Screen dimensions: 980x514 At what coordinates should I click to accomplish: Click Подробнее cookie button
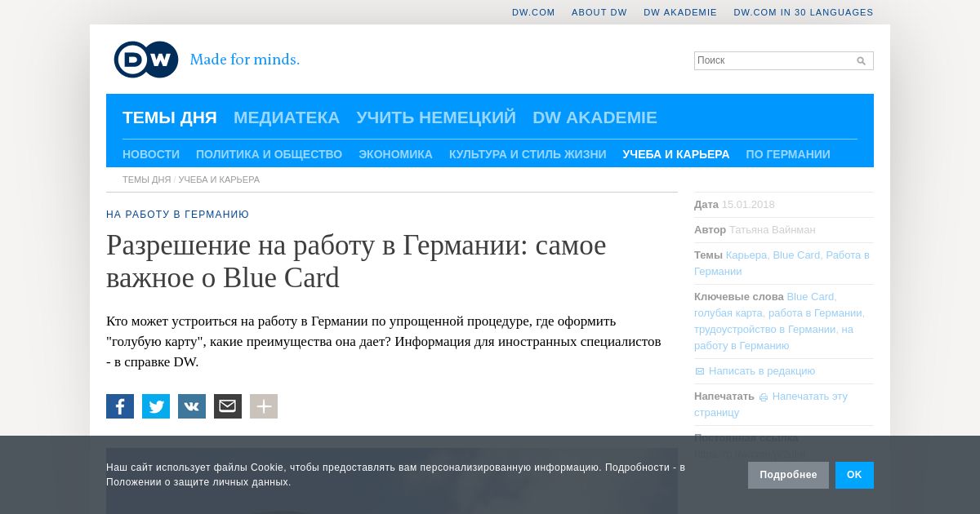(788, 475)
